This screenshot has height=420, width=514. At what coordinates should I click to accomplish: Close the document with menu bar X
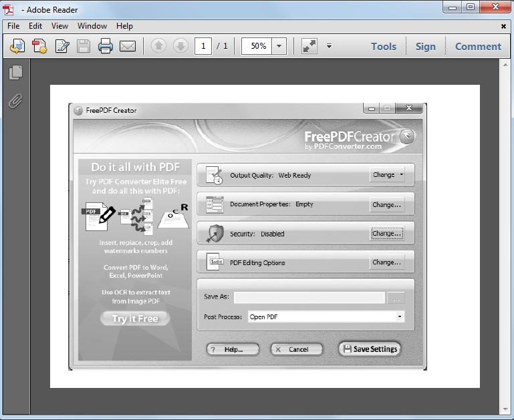503,26
